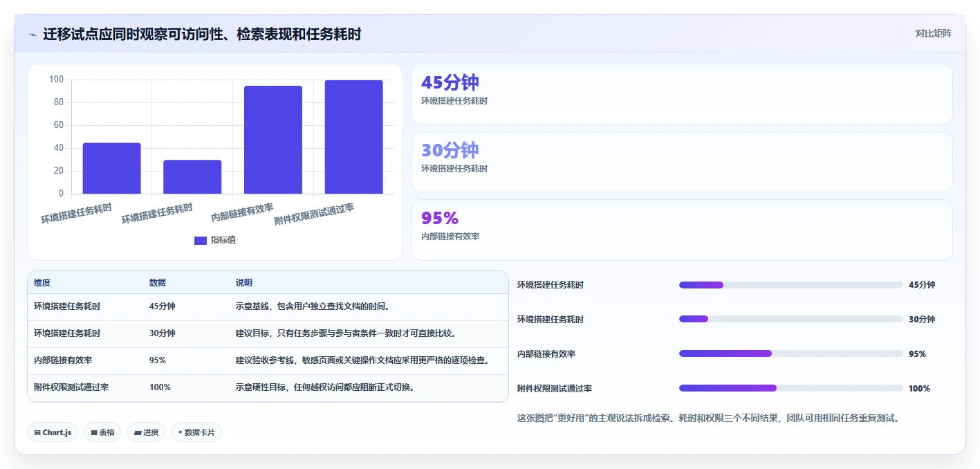Select the 进度 chip
The width and height of the screenshot is (980, 469).
[x=146, y=432]
